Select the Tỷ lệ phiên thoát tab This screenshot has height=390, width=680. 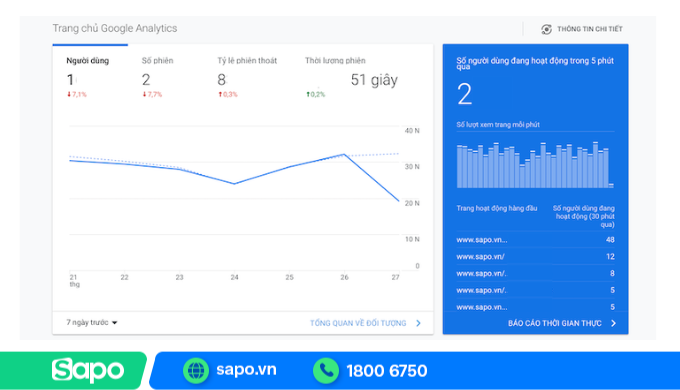(247, 61)
